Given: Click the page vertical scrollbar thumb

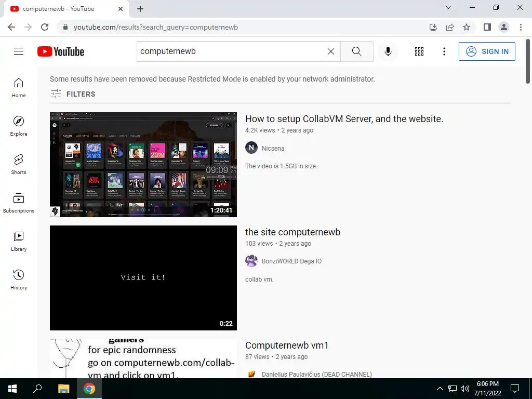Looking at the screenshot, I should pyautogui.click(x=528, y=61).
